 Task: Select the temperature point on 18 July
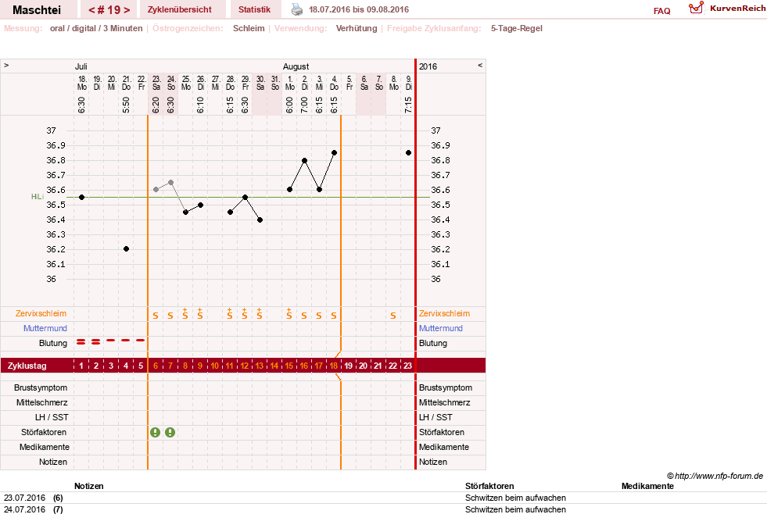coord(81,197)
